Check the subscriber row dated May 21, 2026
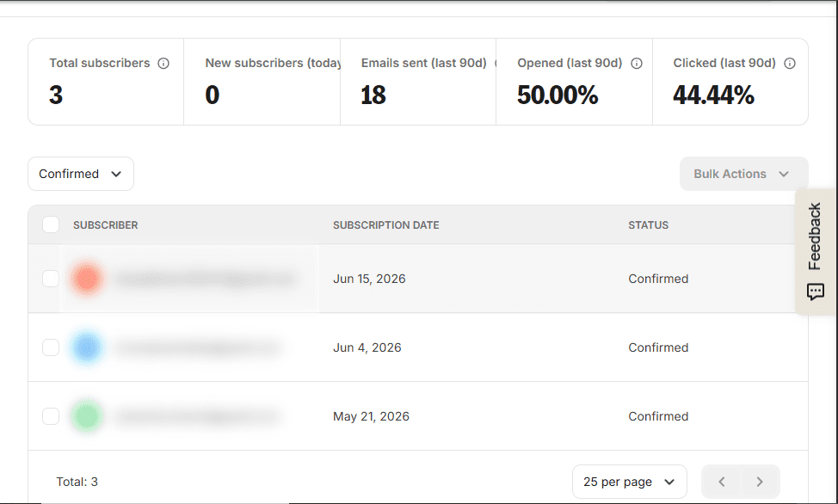 pos(51,415)
